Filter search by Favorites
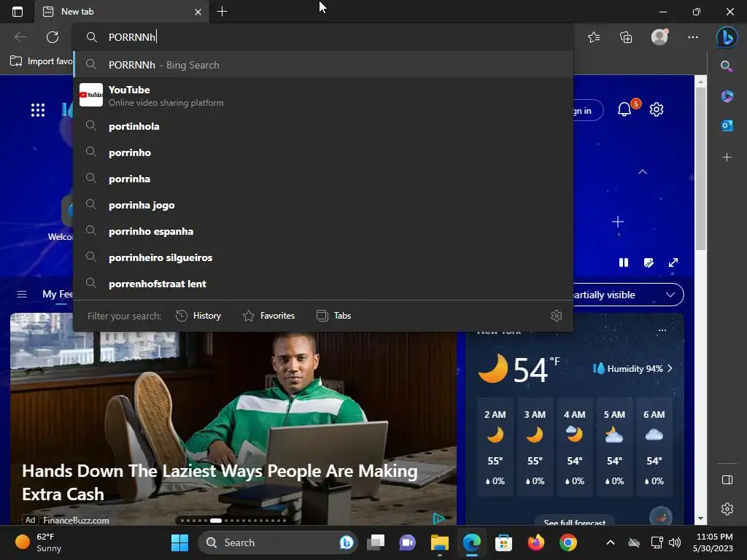747x560 pixels. (268, 316)
